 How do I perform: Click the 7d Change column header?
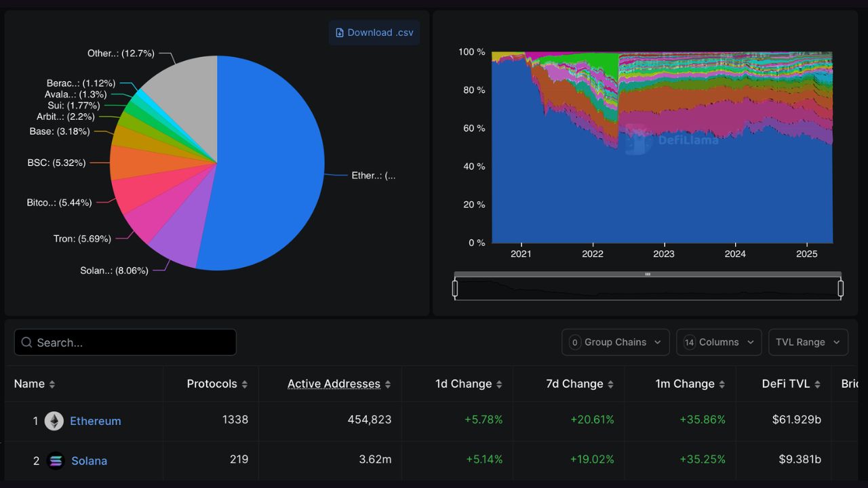click(575, 384)
